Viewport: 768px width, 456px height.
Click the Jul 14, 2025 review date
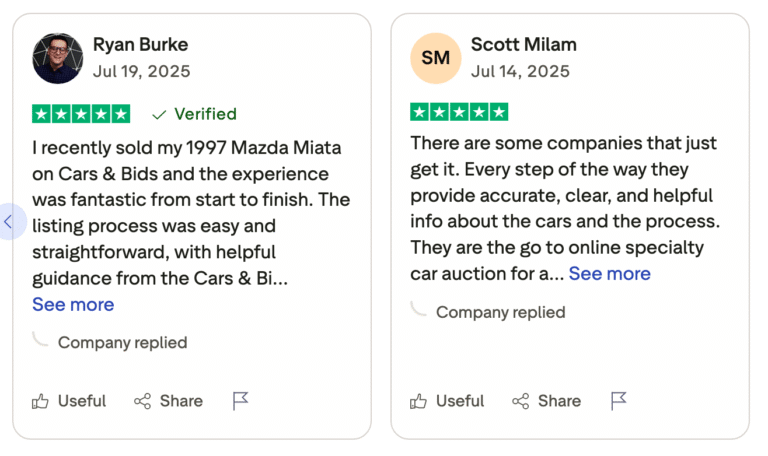coord(520,72)
